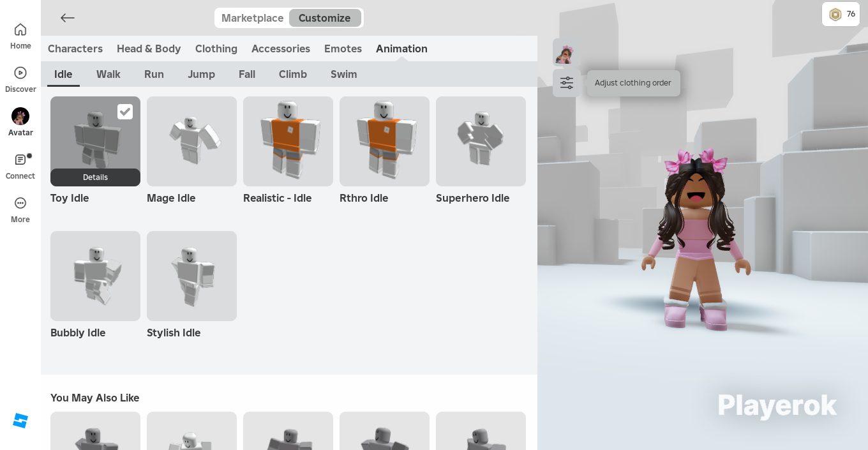Open the Avatar sidebar item
Screen dimensions: 868x450
[x=20, y=123]
